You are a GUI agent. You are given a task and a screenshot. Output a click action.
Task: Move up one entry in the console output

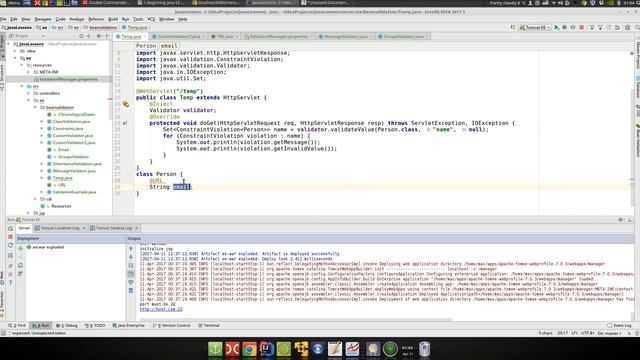[x=131, y=249]
